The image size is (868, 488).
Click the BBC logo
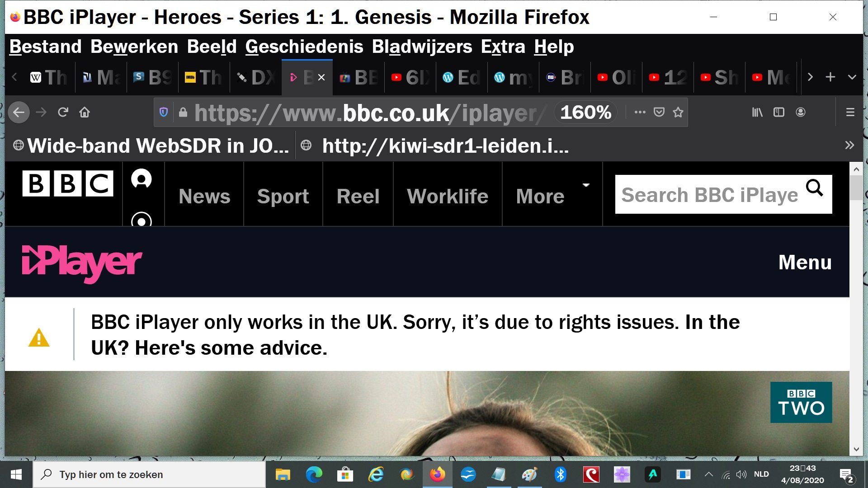click(68, 183)
